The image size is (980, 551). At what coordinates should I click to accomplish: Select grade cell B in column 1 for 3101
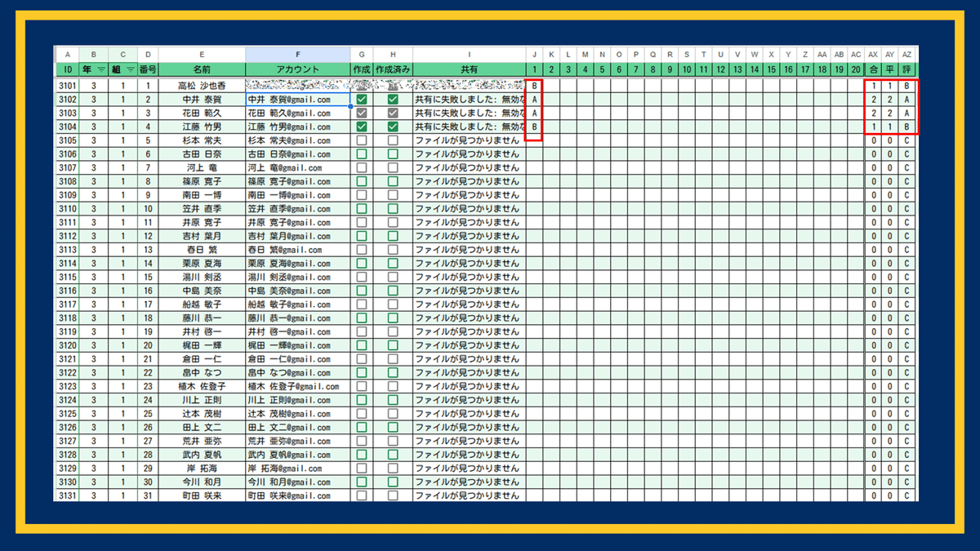pyautogui.click(x=533, y=86)
